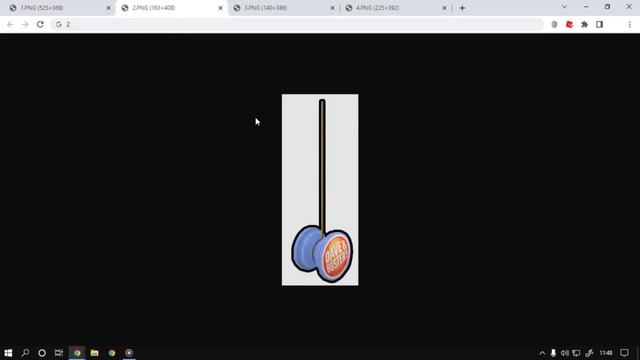Open the red Roblox extension icon
Image resolution: width=640 pixels, height=360 pixels.
569,24
